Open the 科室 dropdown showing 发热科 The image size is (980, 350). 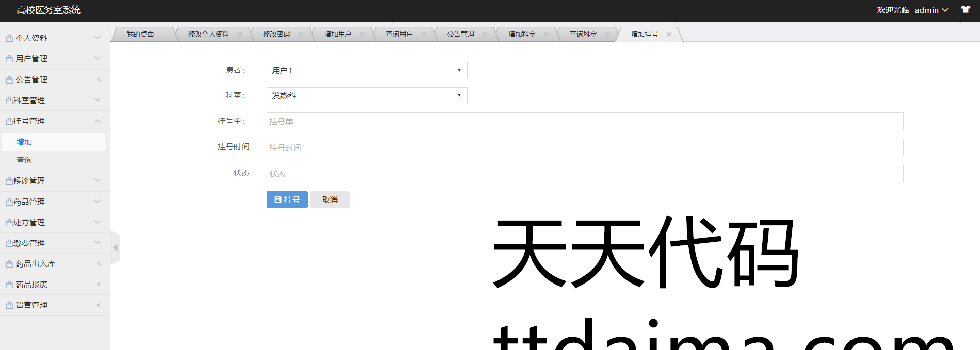(366, 96)
